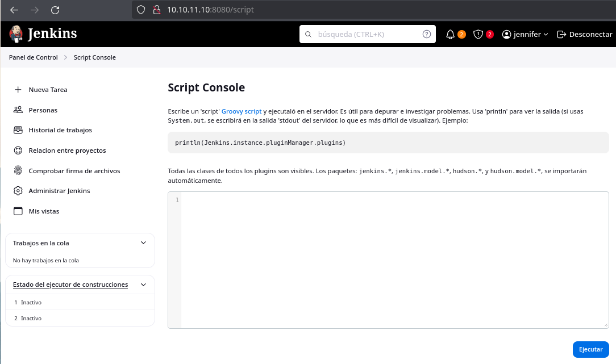The height and width of the screenshot is (364, 616).
Task: Click the user avatar icon beside jennifer
Action: click(506, 35)
